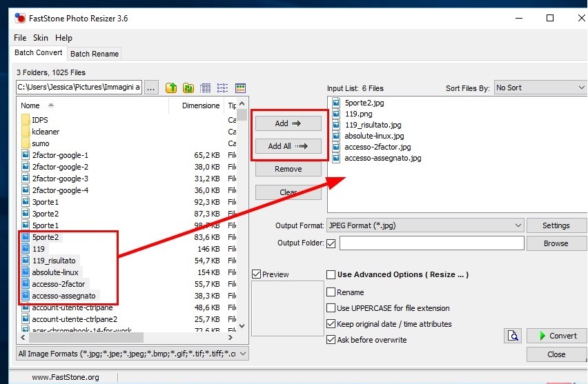The image size is (588, 384).
Task: Click 119.png icon in Input List
Action: (x=336, y=114)
